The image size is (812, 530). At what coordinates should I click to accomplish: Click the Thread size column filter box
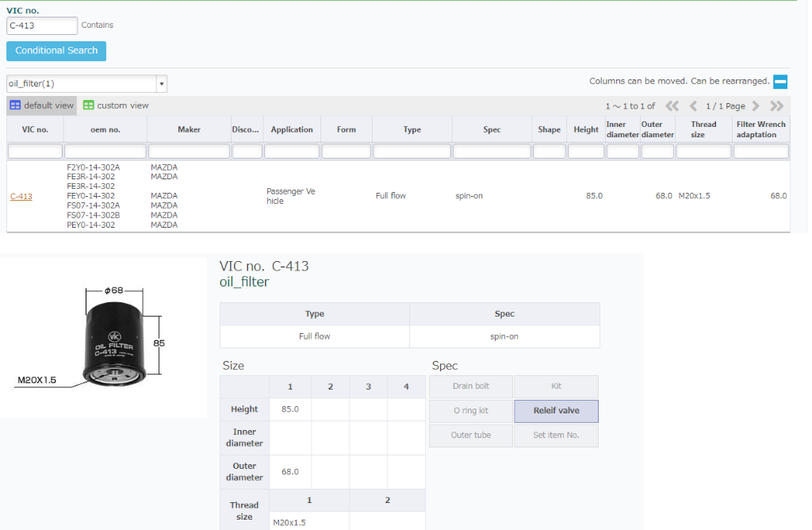704,152
